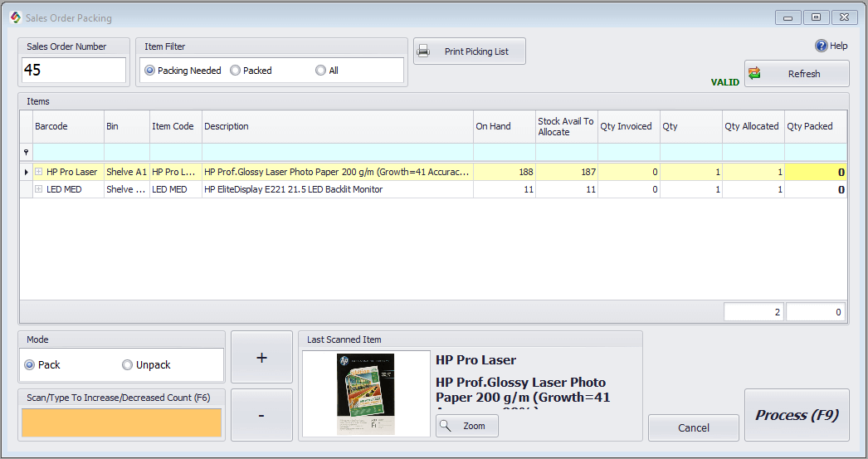The image size is (868, 459).
Task: Maximize the Sales Order Packing window
Action: click(x=816, y=17)
